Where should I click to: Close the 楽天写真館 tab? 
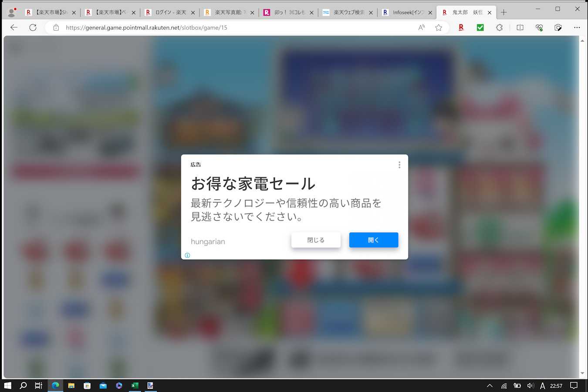coord(252,13)
